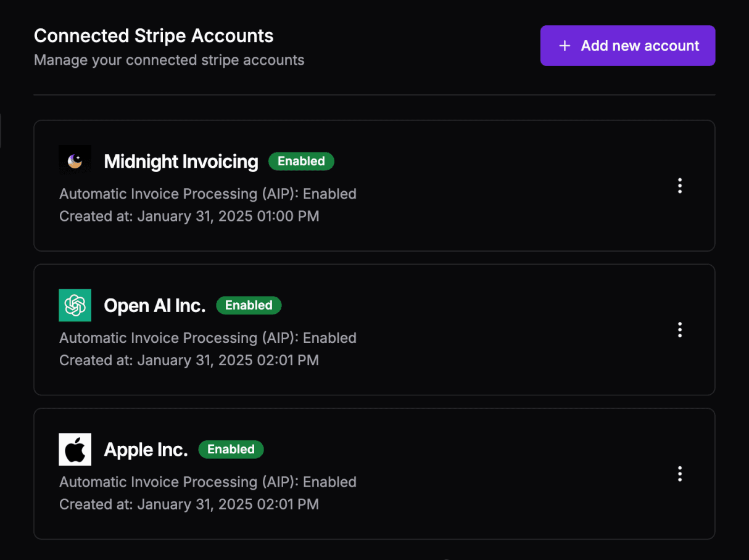Click the Enabled badge beside Apple Inc.
Image resolution: width=749 pixels, height=560 pixels.
[231, 450]
